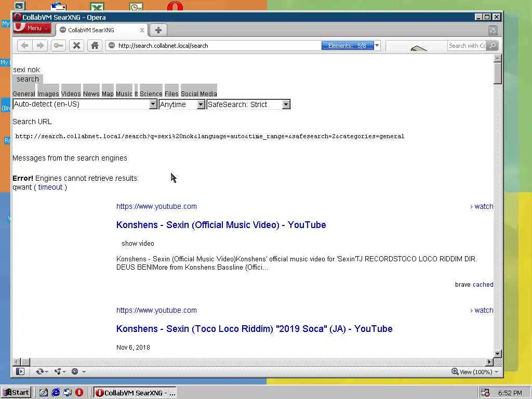Click the second result's youtube.com URL

tap(156, 310)
